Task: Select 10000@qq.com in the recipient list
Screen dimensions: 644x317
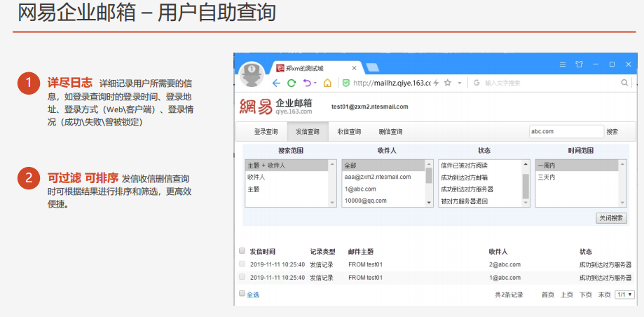Action: pos(383,201)
